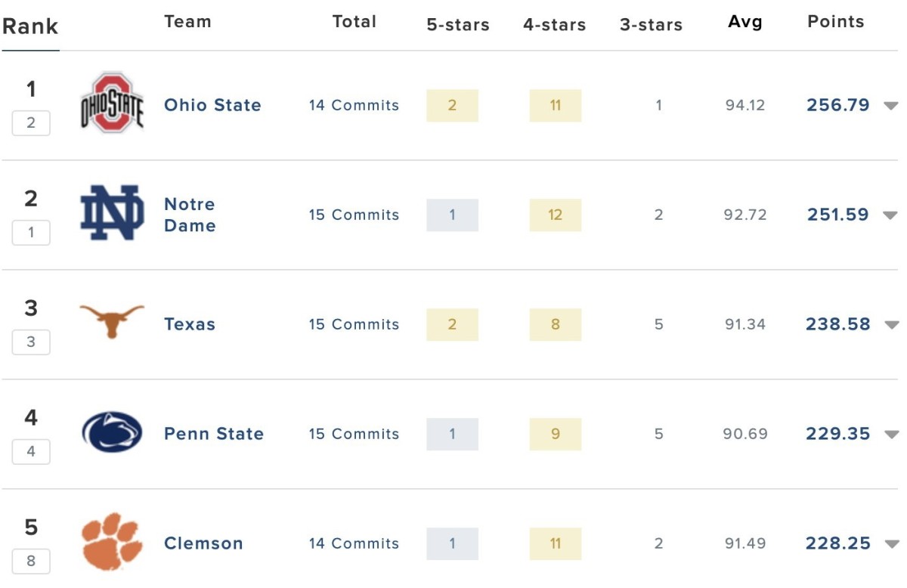Expand the Notre Dame row dropdown arrow
907x588 pixels.
[x=891, y=215]
